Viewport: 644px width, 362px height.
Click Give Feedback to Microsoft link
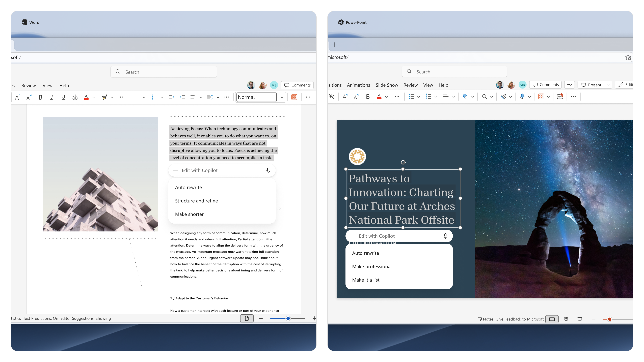point(520,319)
